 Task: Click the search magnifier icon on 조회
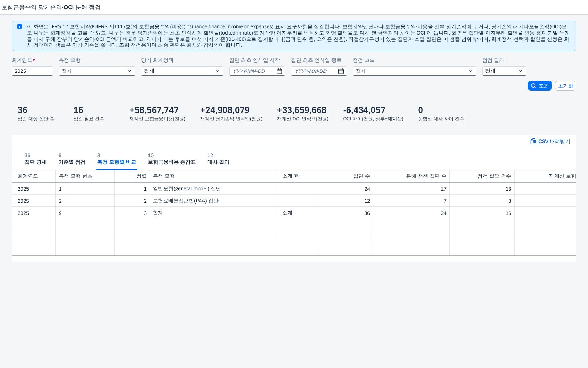[x=534, y=86]
